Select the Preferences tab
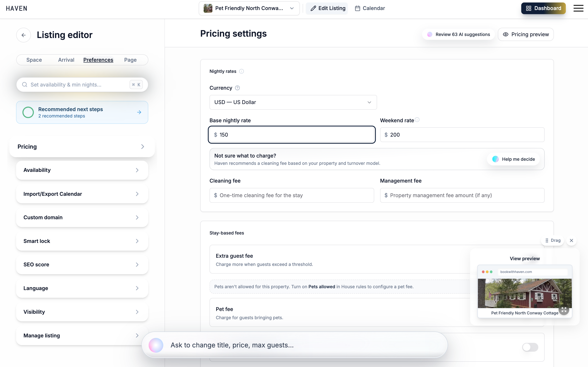 (98, 60)
